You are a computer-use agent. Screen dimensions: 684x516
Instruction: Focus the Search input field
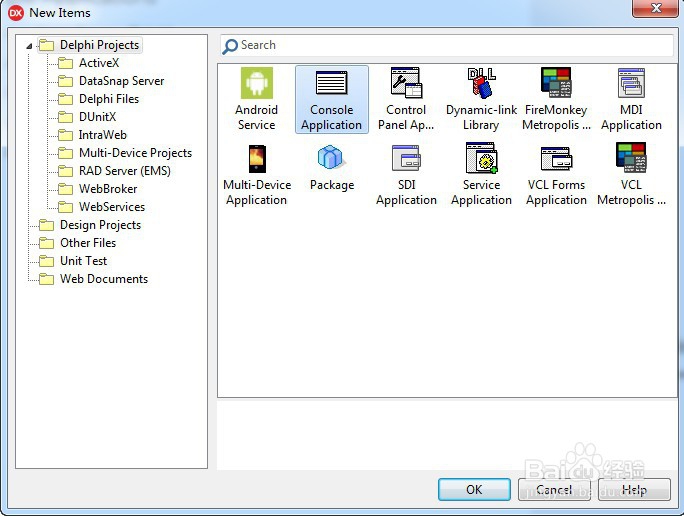tap(447, 45)
